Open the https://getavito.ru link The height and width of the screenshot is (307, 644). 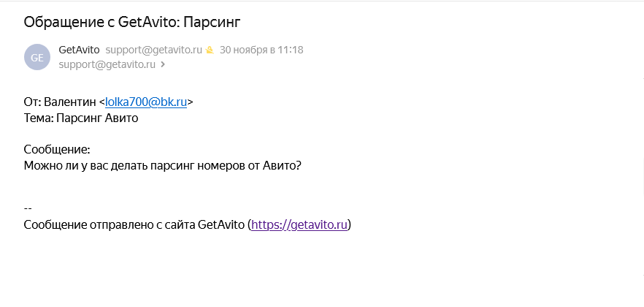click(298, 225)
